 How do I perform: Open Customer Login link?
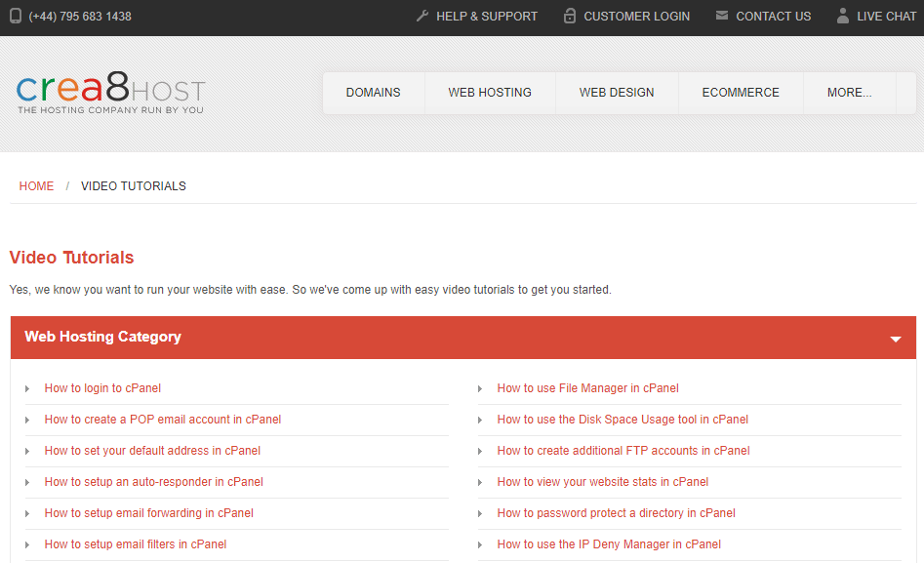point(636,17)
